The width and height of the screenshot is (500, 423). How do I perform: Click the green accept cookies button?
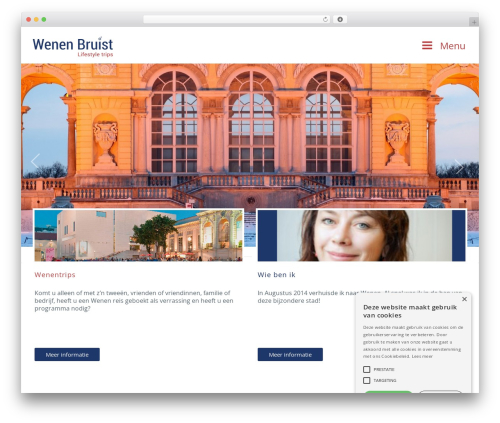pos(389,392)
